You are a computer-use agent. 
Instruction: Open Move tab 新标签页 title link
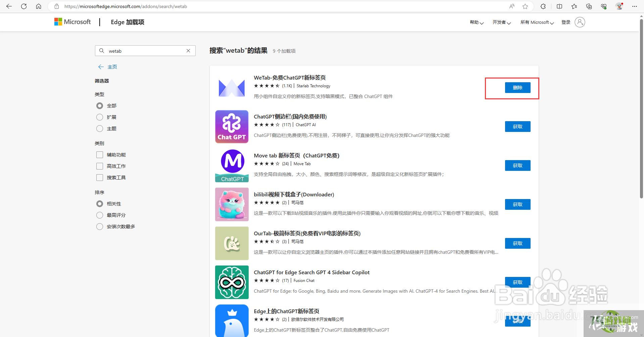[x=297, y=155]
